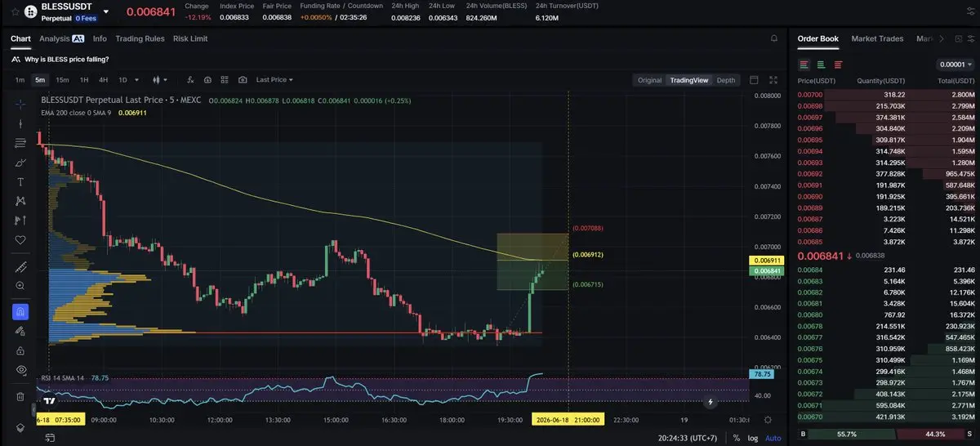Toggle the magnet mode tool
Viewport: 980px width, 446px height.
(20, 311)
